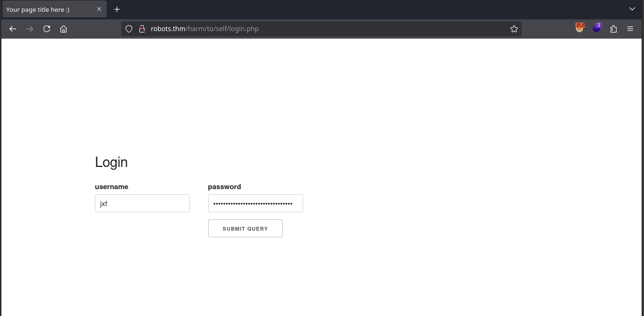Close the 'Your page title here :)' tab
This screenshot has width=644, height=316.
(99, 9)
